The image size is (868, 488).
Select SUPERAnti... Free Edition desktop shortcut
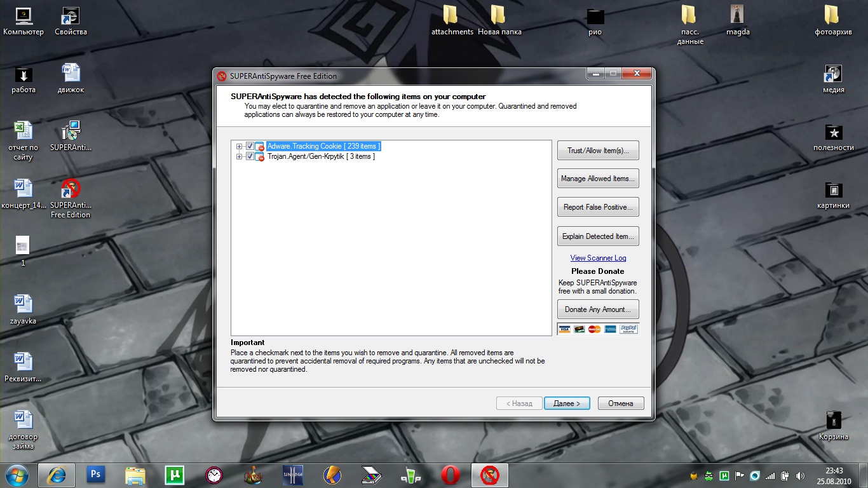coord(71,199)
